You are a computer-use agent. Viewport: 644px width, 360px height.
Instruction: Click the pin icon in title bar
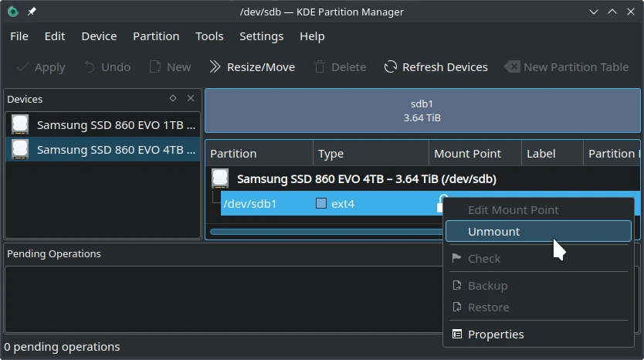point(32,12)
